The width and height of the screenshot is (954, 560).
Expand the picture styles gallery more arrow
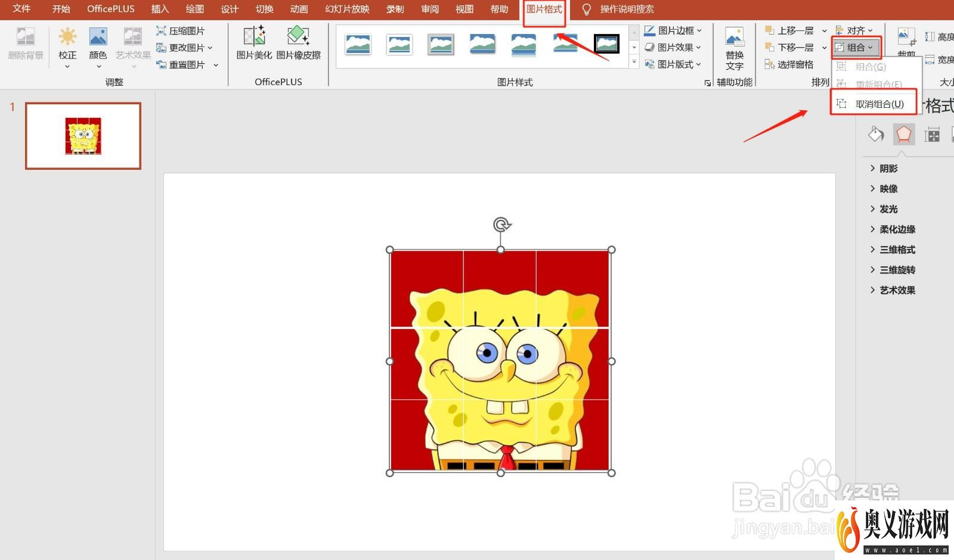(634, 62)
